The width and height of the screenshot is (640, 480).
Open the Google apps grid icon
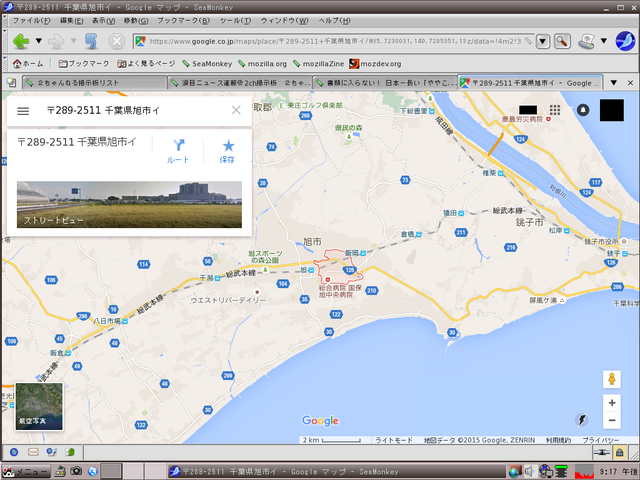click(554, 110)
